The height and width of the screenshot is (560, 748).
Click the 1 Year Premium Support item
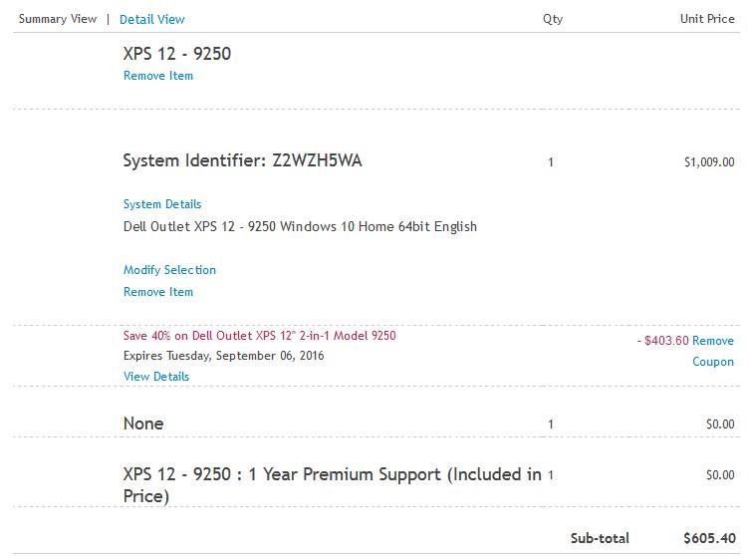click(332, 484)
